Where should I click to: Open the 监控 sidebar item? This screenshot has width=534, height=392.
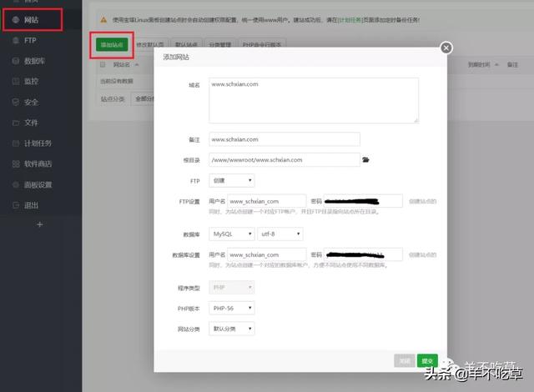(x=26, y=82)
